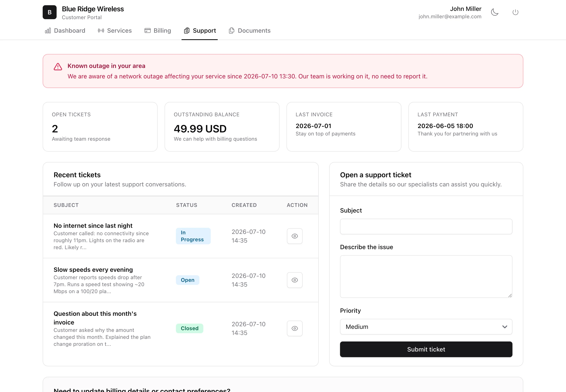Screen dimensions: 566x392
Task: Open the Dashboard tab
Action: 65,31
